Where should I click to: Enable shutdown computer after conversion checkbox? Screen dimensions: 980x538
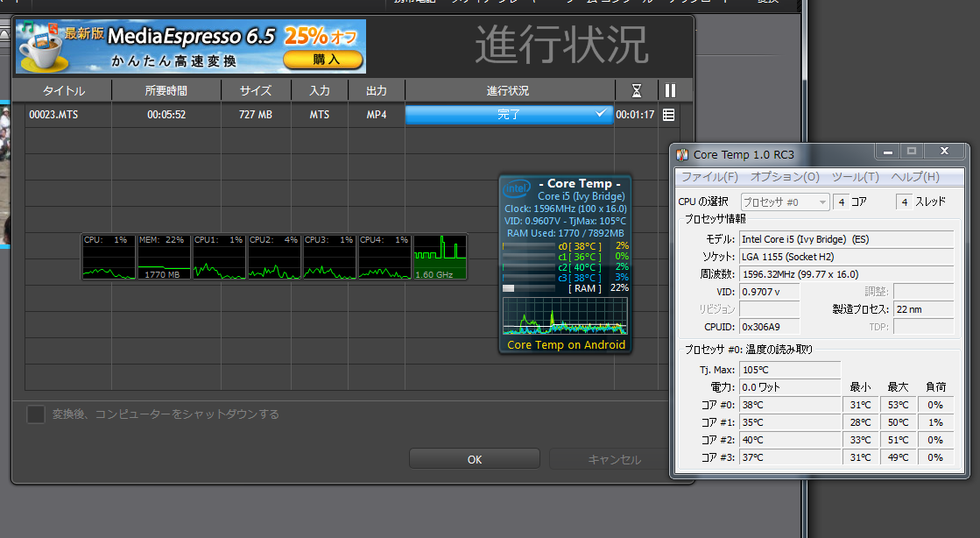click(x=35, y=414)
